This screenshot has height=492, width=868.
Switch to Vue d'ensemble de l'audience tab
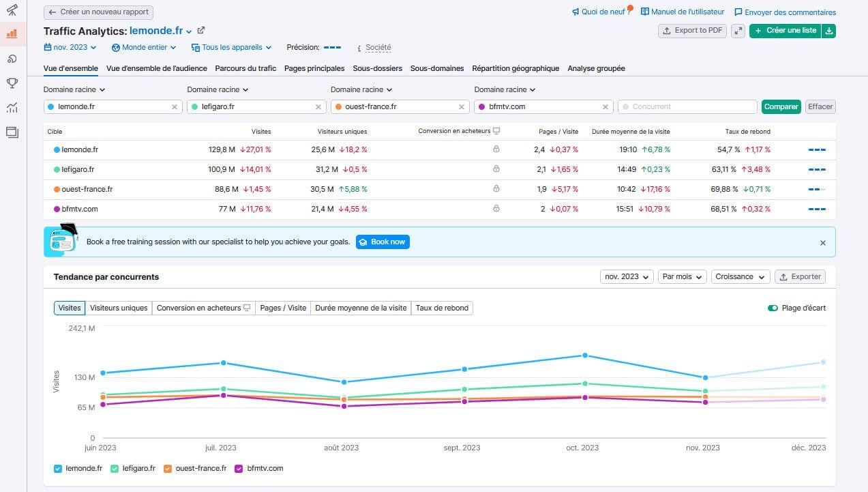(157, 68)
